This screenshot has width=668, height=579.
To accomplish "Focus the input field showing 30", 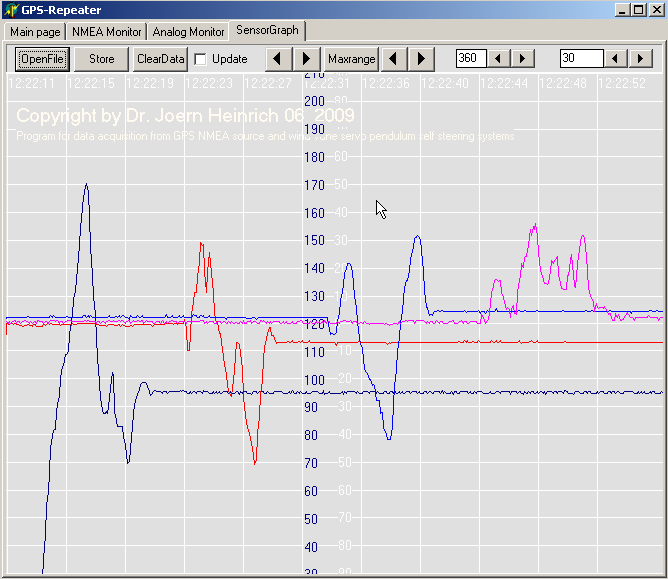I will tap(582, 58).
